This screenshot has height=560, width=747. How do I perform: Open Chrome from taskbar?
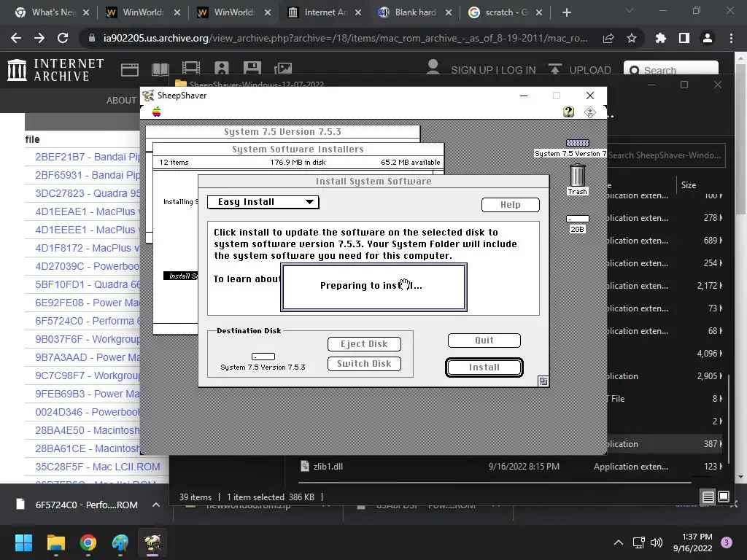[x=88, y=542]
